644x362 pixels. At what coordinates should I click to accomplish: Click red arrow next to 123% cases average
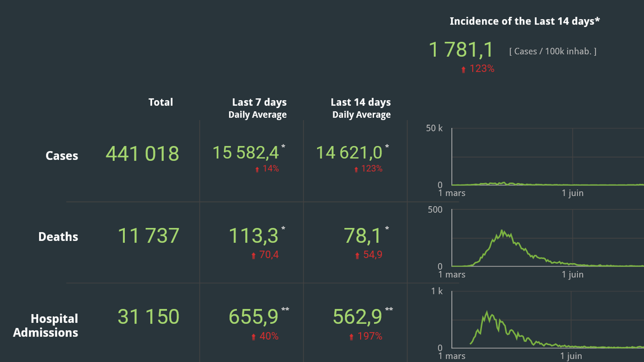(356, 169)
